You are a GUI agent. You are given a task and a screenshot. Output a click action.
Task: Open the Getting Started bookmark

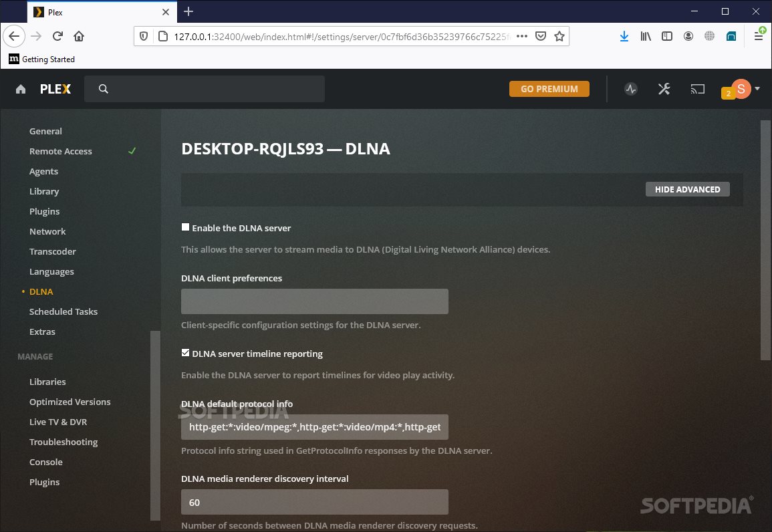[x=42, y=59]
